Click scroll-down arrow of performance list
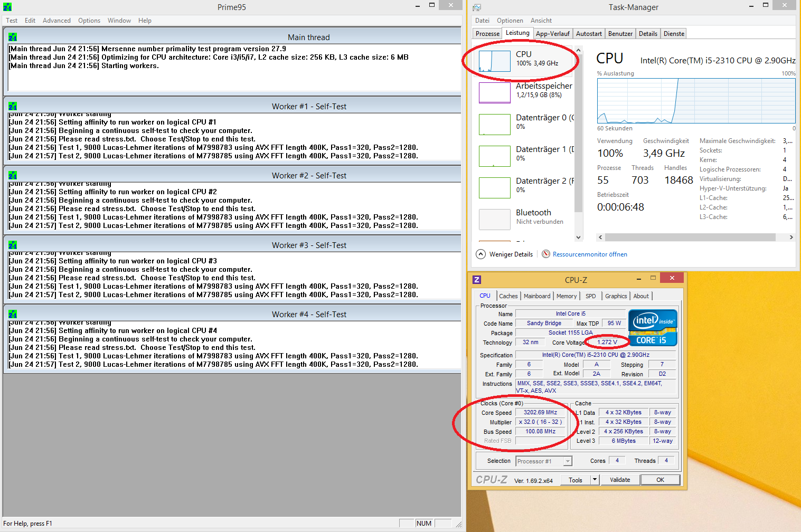 [x=578, y=237]
